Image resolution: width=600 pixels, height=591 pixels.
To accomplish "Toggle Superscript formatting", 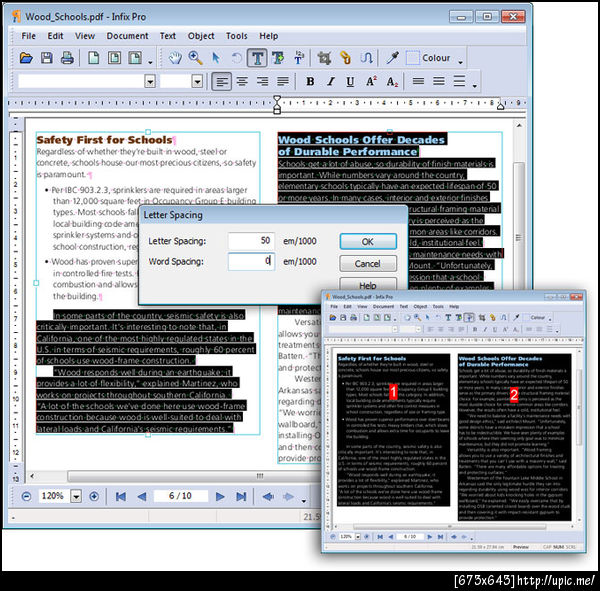I will [x=371, y=82].
